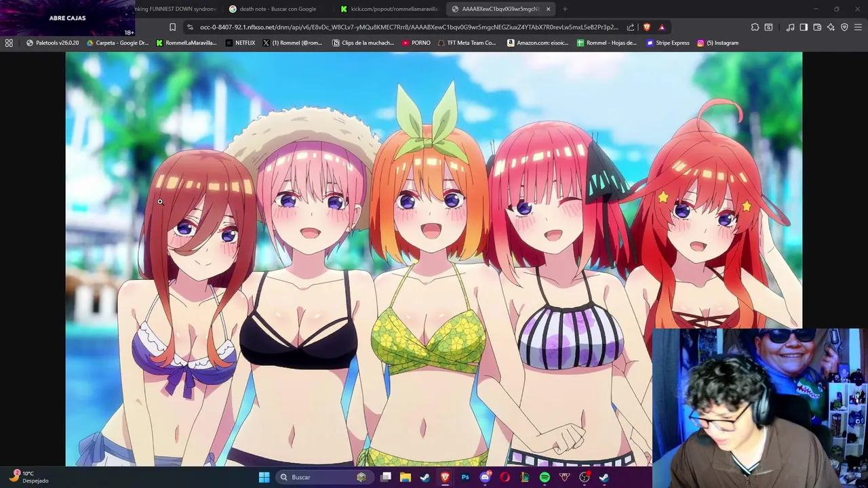Viewport: 868px width, 488px height.
Task: Open the weather widget showing 10°C Despejado
Action: pyautogui.click(x=28, y=476)
